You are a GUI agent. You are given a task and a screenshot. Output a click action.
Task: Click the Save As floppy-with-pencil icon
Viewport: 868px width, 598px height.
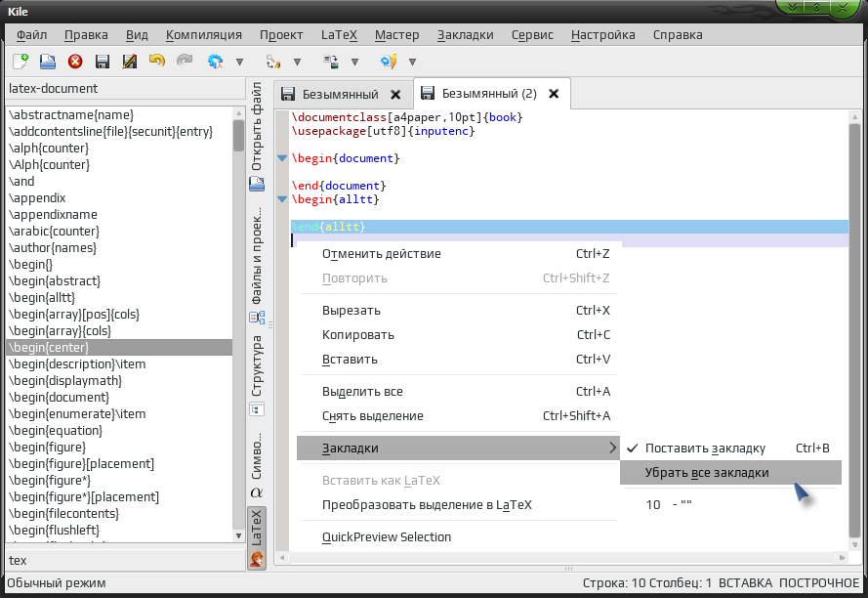click(x=130, y=61)
